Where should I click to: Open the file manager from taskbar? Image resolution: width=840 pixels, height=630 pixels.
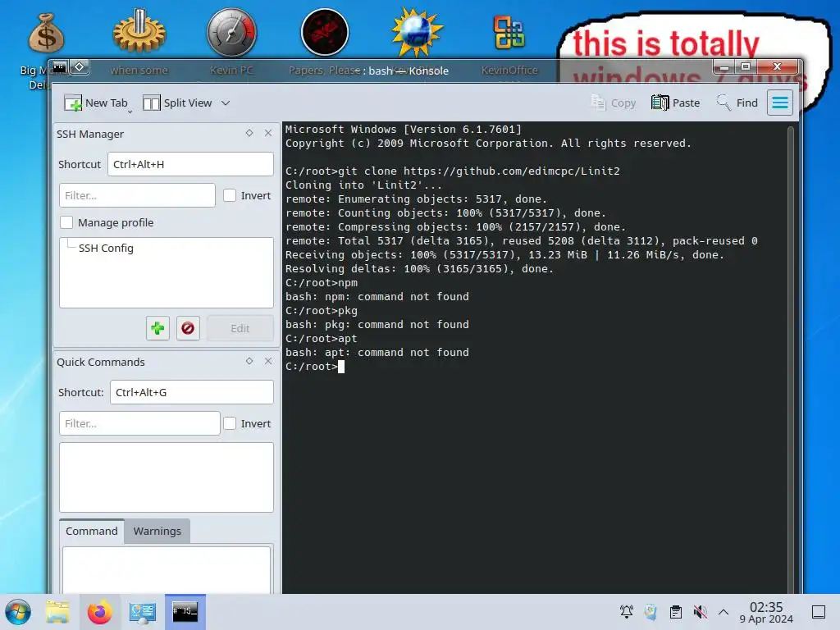click(57, 612)
